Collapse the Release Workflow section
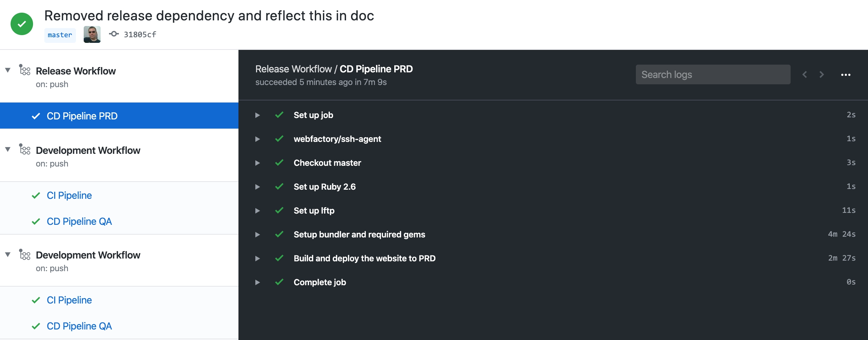Viewport: 868px width, 340px height. pyautogui.click(x=7, y=70)
